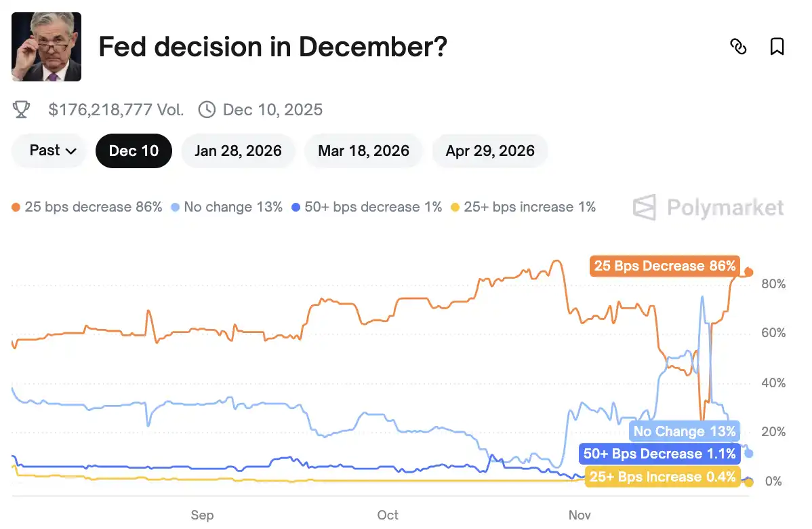
Task: Select the Dec 10 meeting tab
Action: (x=134, y=151)
